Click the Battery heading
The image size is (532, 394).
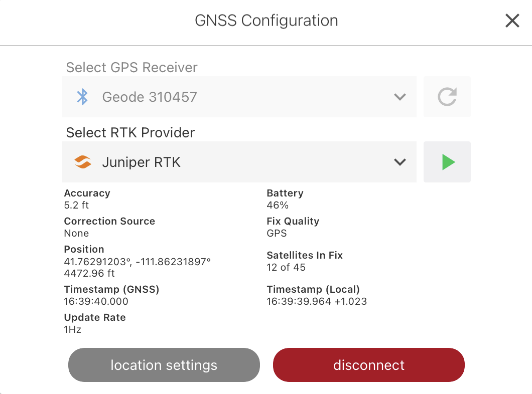tap(285, 193)
